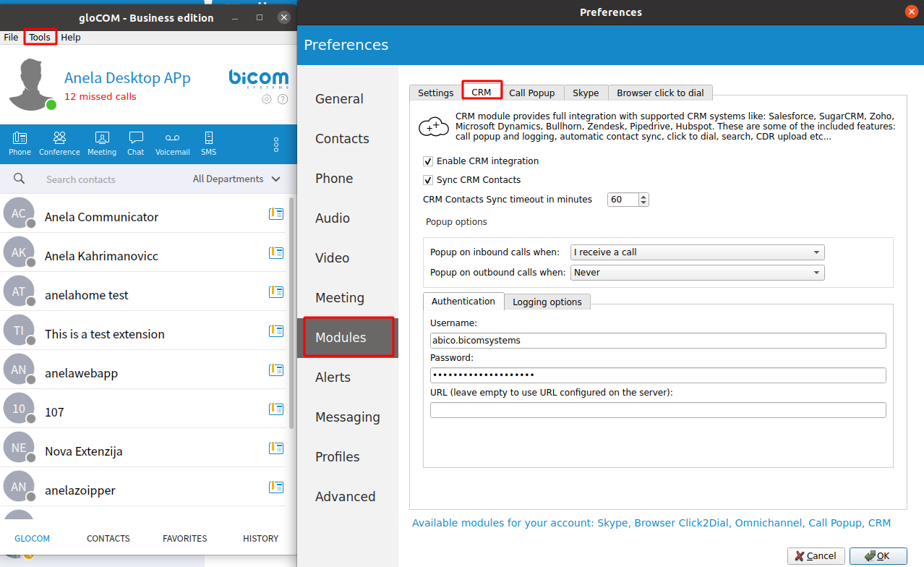924x567 pixels.
Task: Open the Tools menu
Action: [x=40, y=37]
